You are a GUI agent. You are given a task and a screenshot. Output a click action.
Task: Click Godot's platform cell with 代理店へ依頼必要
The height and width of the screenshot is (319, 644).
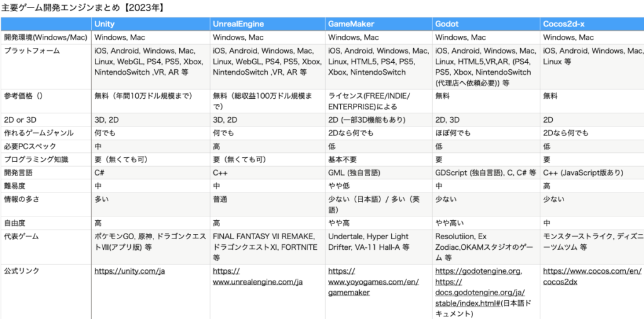[x=486, y=67]
